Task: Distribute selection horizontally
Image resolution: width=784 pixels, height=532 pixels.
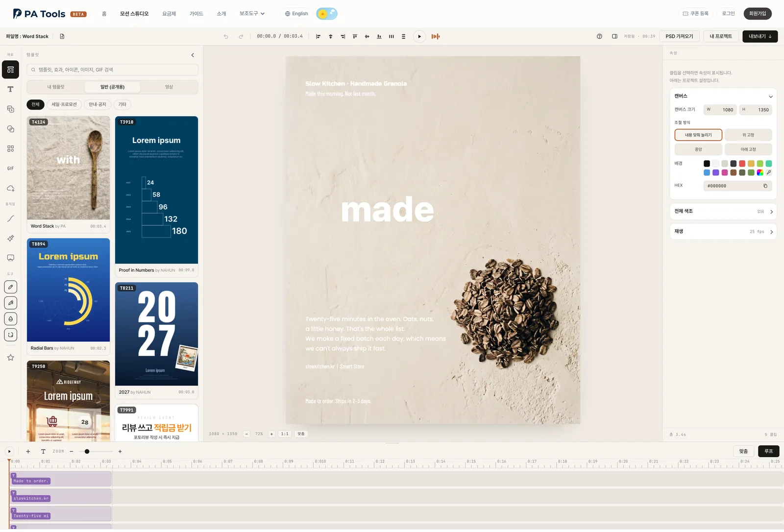Action: point(392,36)
